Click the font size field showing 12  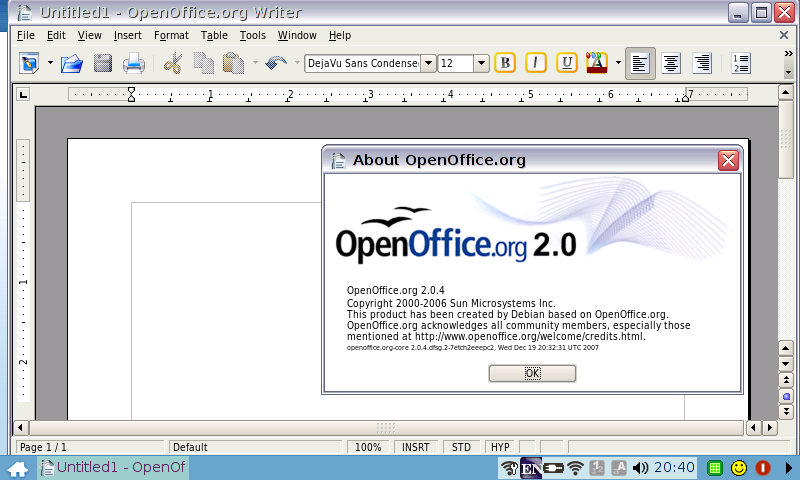456,63
